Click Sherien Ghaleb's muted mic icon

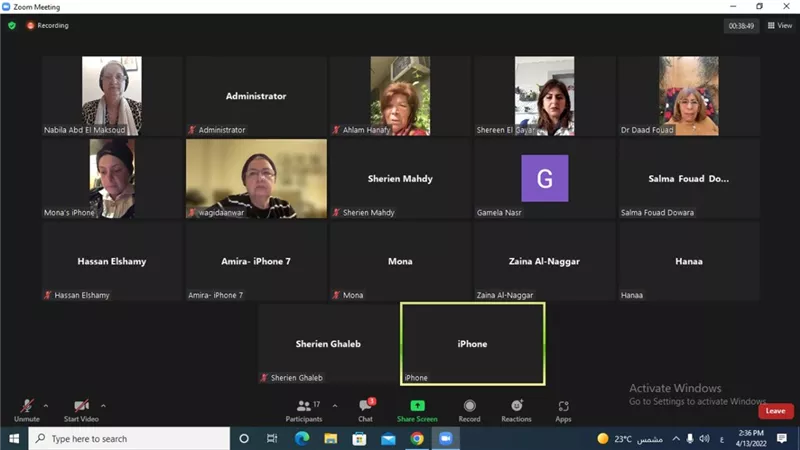tap(264, 378)
